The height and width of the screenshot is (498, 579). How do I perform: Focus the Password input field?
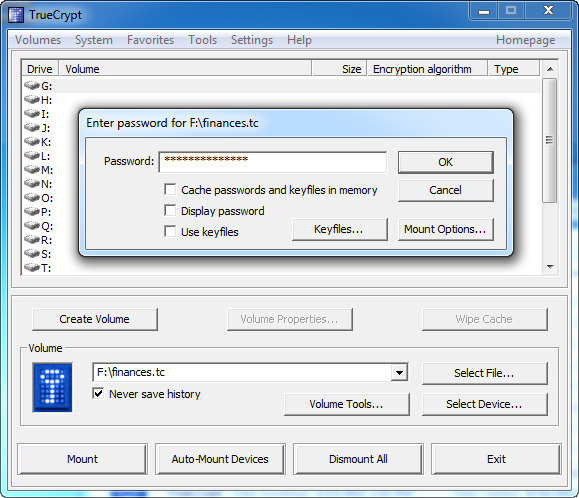(x=273, y=162)
